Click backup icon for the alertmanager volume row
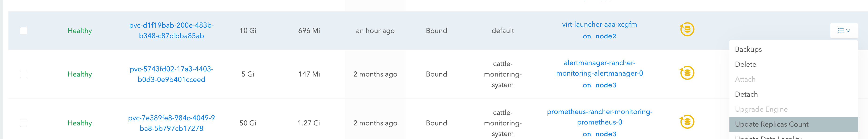 tap(687, 73)
